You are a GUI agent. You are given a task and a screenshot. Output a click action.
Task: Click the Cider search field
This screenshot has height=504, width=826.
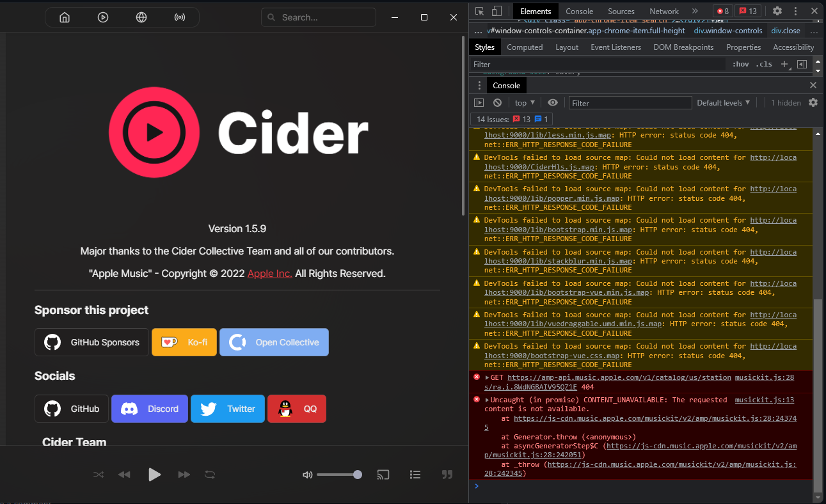click(319, 17)
